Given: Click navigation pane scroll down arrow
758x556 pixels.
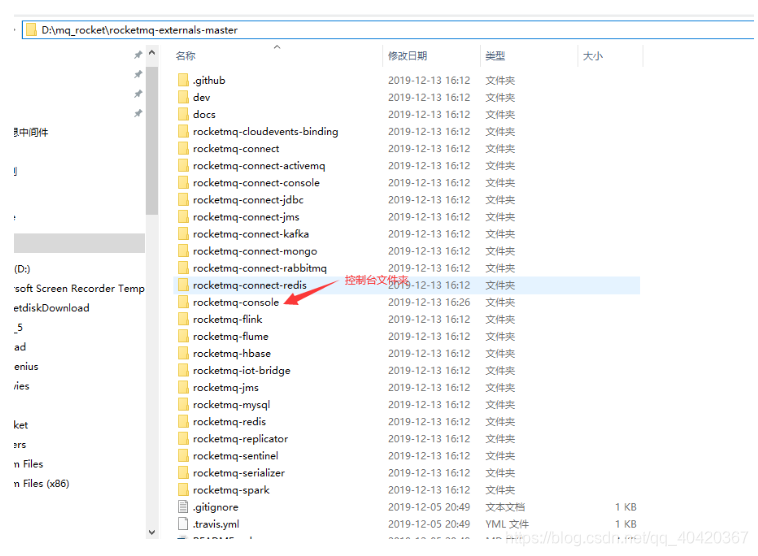Looking at the screenshot, I should click(x=152, y=532).
